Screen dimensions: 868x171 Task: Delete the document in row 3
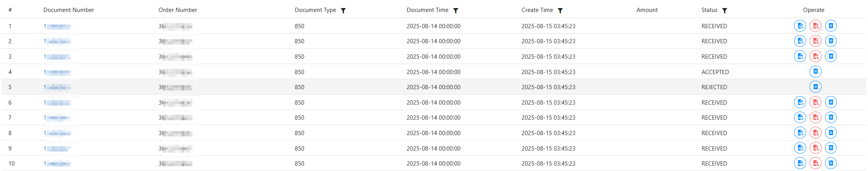point(830,56)
